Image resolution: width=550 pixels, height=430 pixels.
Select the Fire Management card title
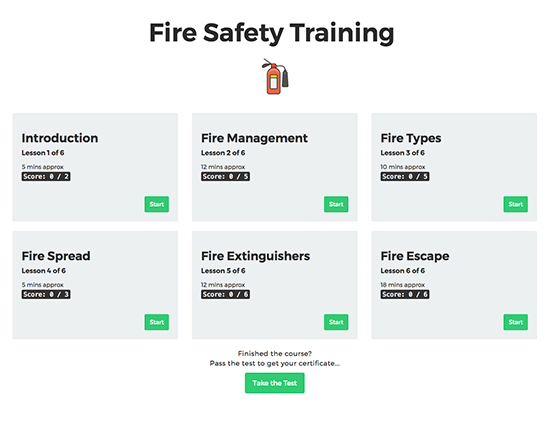tap(254, 138)
